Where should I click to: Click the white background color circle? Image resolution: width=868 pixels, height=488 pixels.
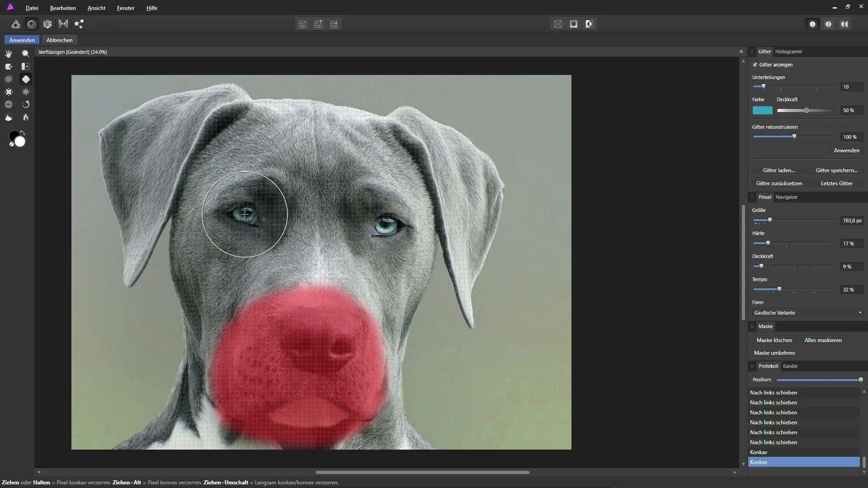click(x=20, y=142)
